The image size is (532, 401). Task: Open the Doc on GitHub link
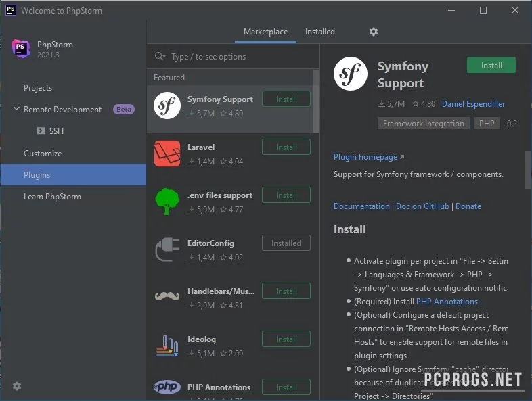point(422,206)
